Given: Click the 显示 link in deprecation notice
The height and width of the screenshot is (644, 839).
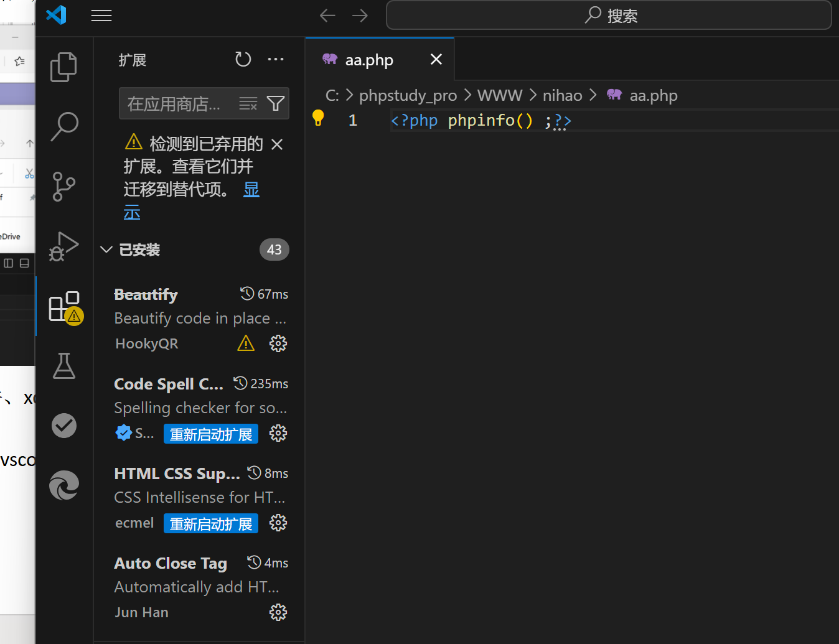Looking at the screenshot, I should point(251,189).
